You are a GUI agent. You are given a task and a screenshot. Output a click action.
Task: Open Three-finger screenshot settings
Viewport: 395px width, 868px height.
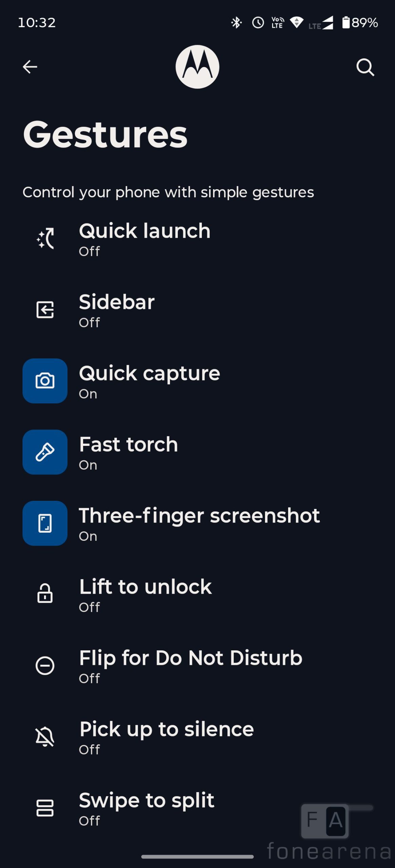(x=200, y=523)
